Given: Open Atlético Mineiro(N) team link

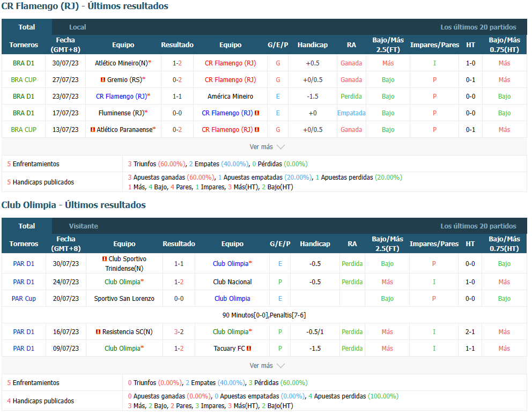Looking at the screenshot, I should point(121,63).
